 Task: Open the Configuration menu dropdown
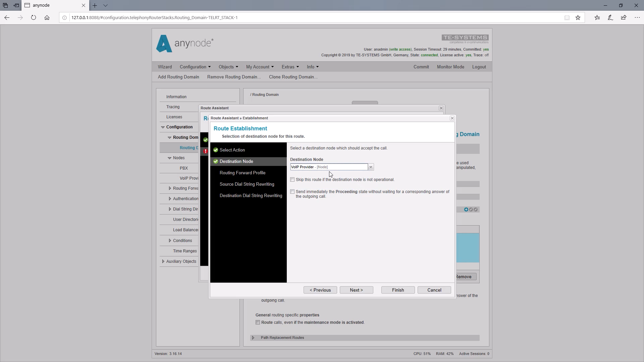[195, 67]
